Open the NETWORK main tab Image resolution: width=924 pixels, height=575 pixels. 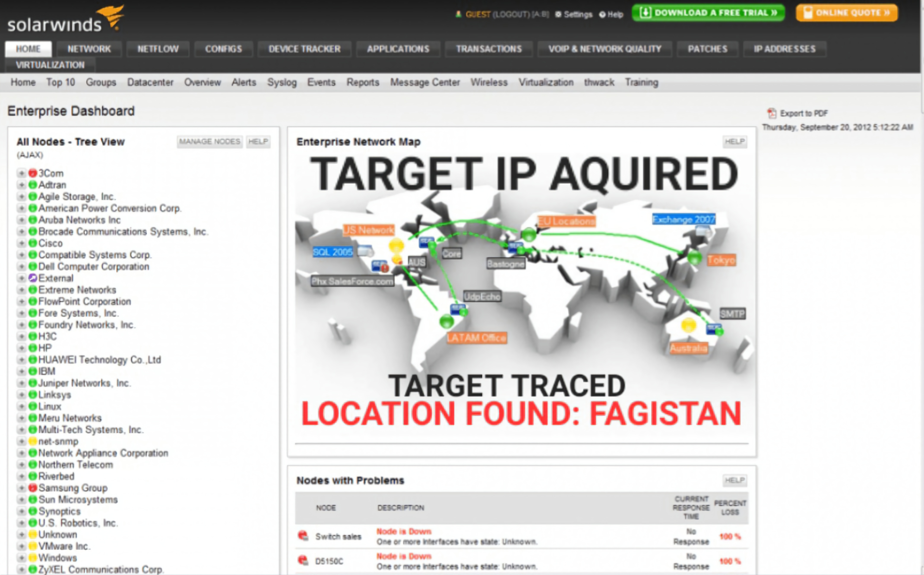click(x=89, y=49)
